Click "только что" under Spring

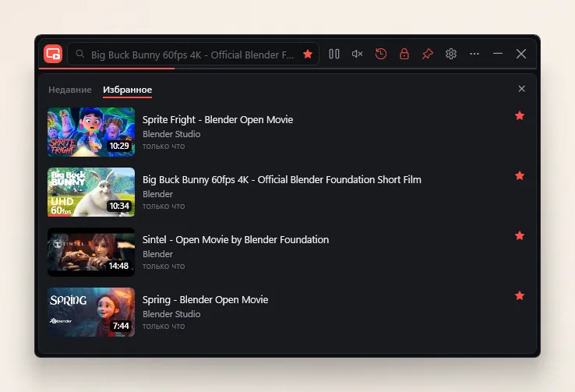pos(164,327)
